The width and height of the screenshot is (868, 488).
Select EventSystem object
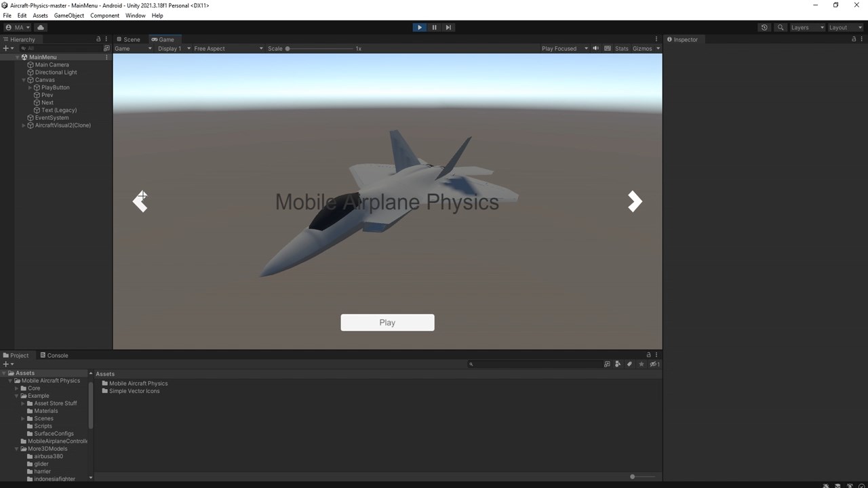click(52, 118)
